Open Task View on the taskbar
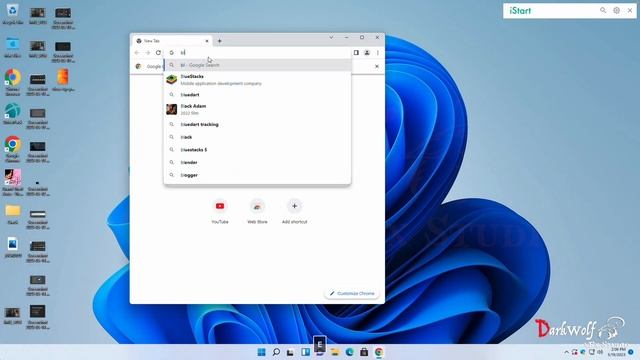 (290, 352)
